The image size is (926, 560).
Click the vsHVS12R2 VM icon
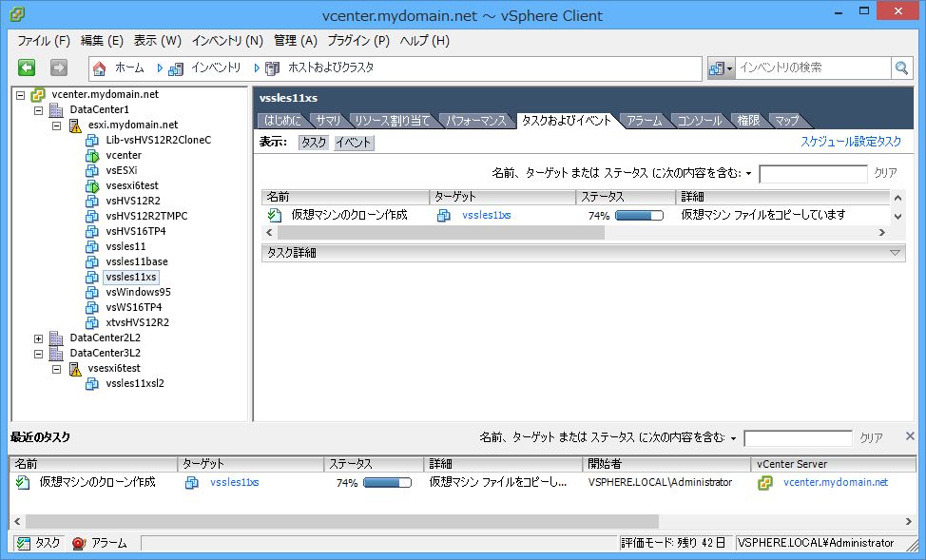pos(92,202)
